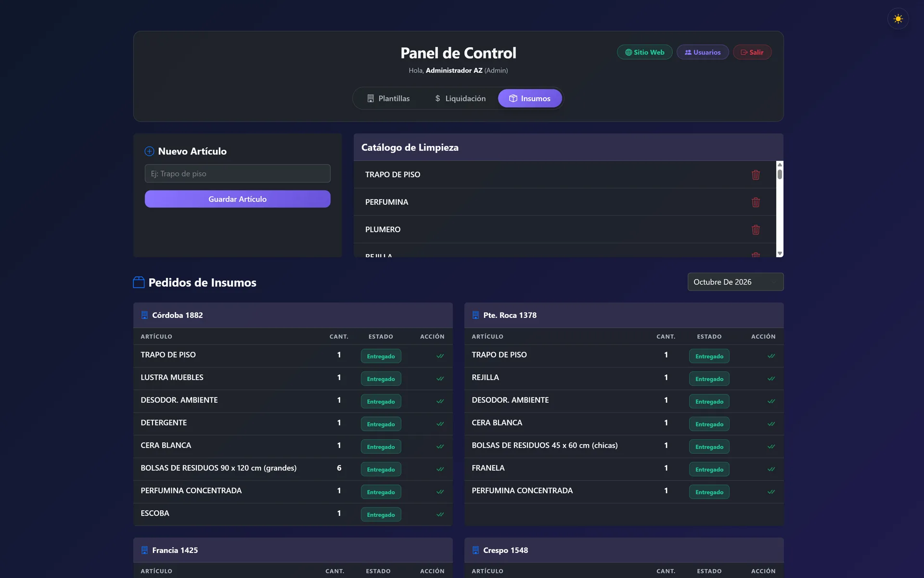The height and width of the screenshot is (578, 924).
Task: Remove PLUMERO using its trash icon
Action: (x=756, y=230)
